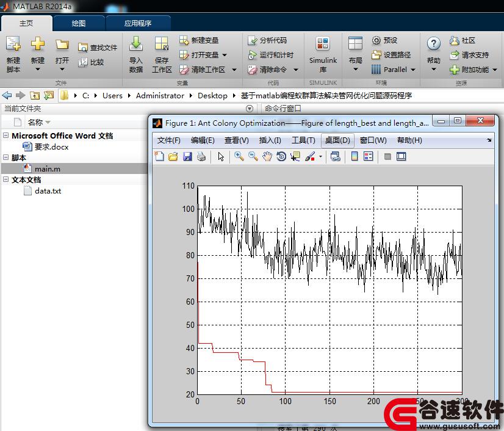Click Open File in the figure toolbar
This screenshot has height=431, width=504.
pyautogui.click(x=173, y=157)
